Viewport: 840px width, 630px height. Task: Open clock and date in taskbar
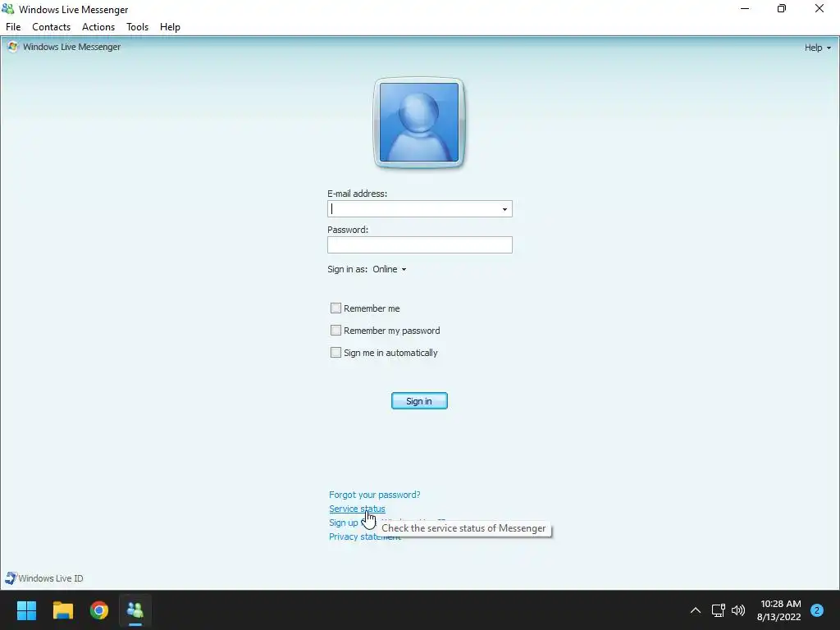click(x=779, y=610)
